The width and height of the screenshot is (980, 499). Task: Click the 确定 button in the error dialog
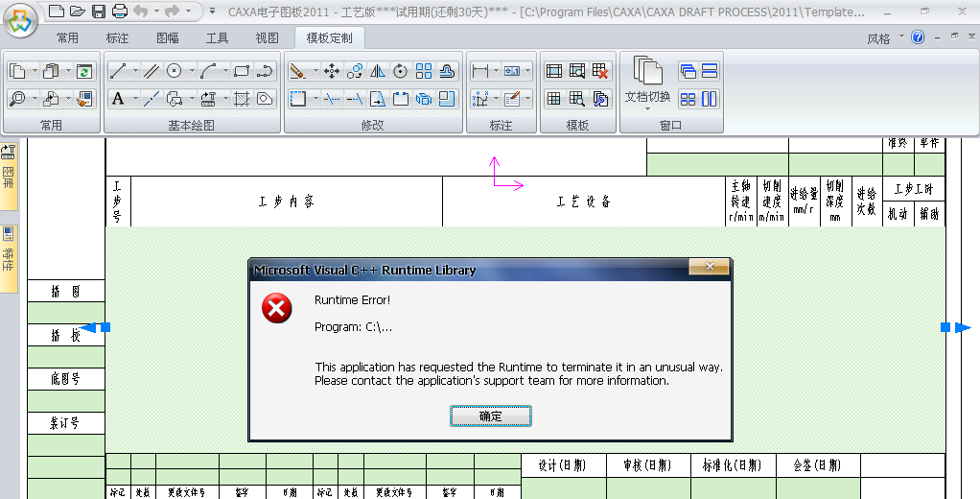(490, 416)
